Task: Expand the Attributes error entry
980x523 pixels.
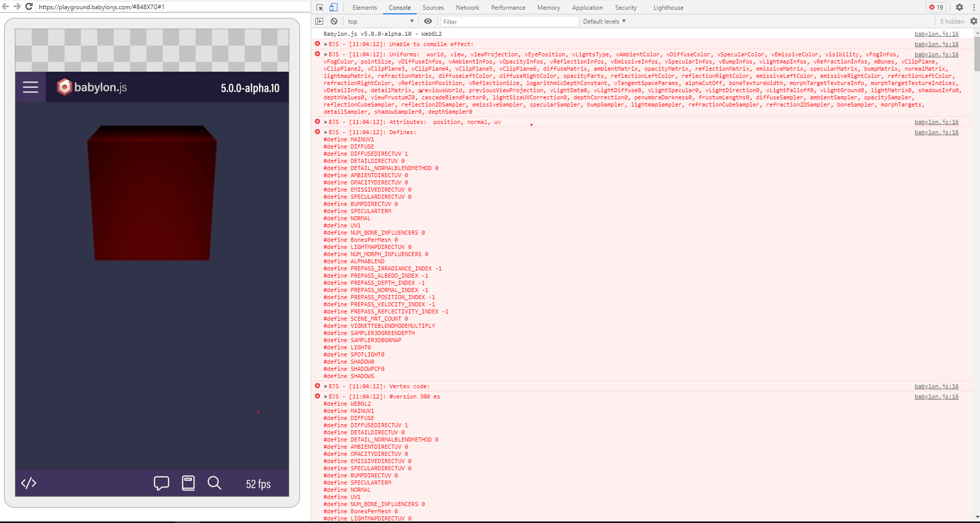Action: click(x=326, y=122)
